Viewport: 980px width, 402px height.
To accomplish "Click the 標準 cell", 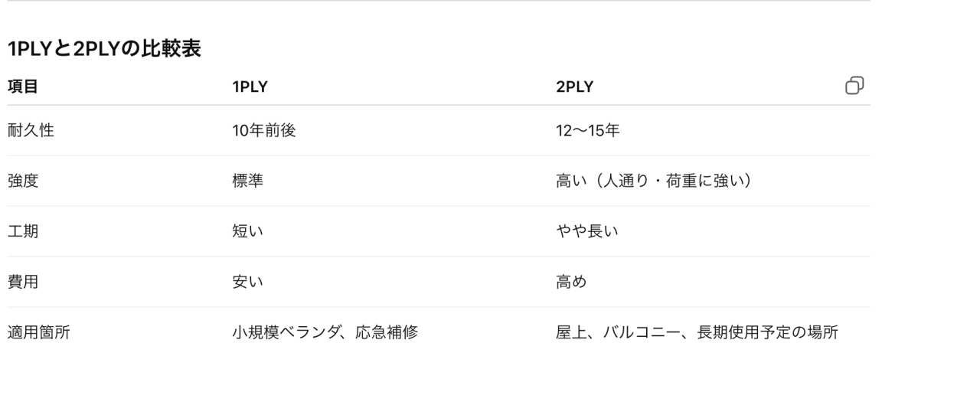I will (x=247, y=181).
